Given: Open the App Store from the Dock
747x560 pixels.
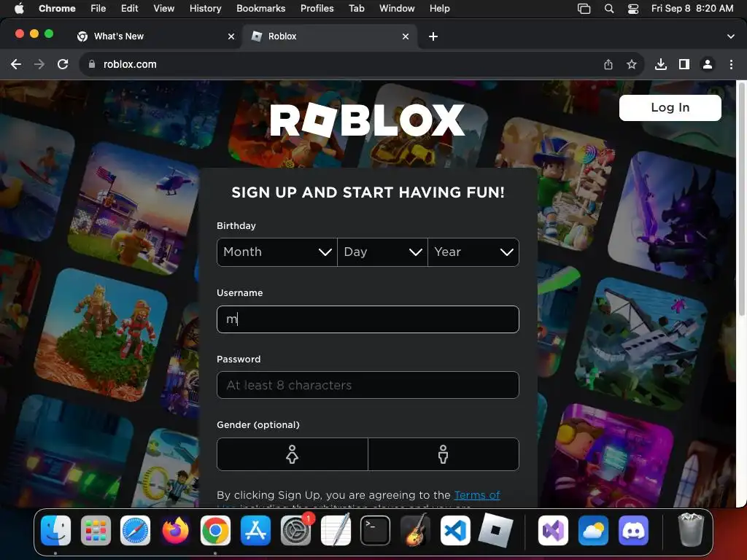Looking at the screenshot, I should click(255, 531).
